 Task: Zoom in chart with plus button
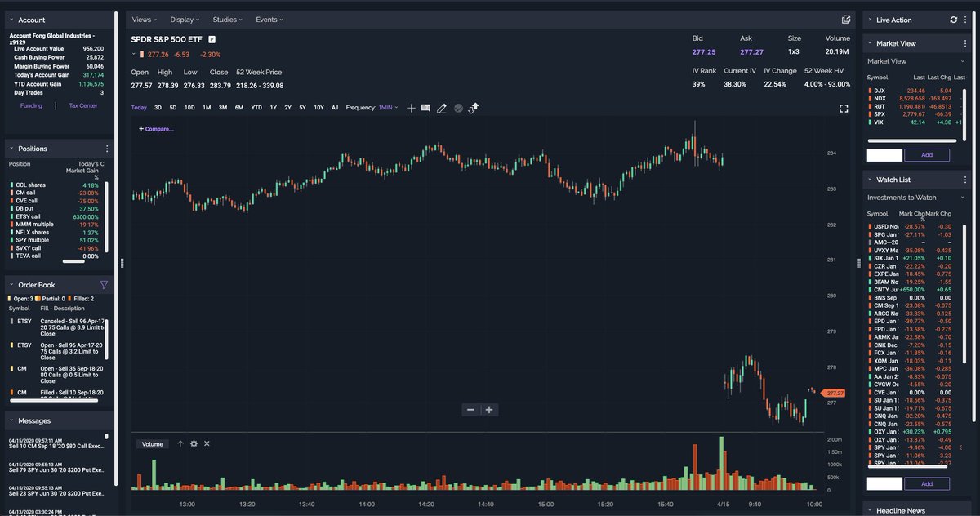pos(489,410)
